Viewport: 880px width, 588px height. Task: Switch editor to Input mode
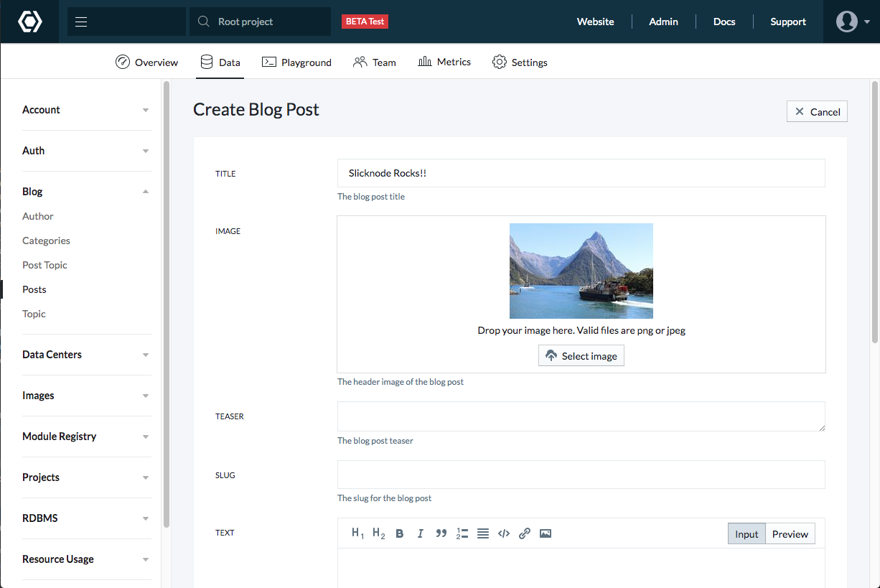[746, 534]
